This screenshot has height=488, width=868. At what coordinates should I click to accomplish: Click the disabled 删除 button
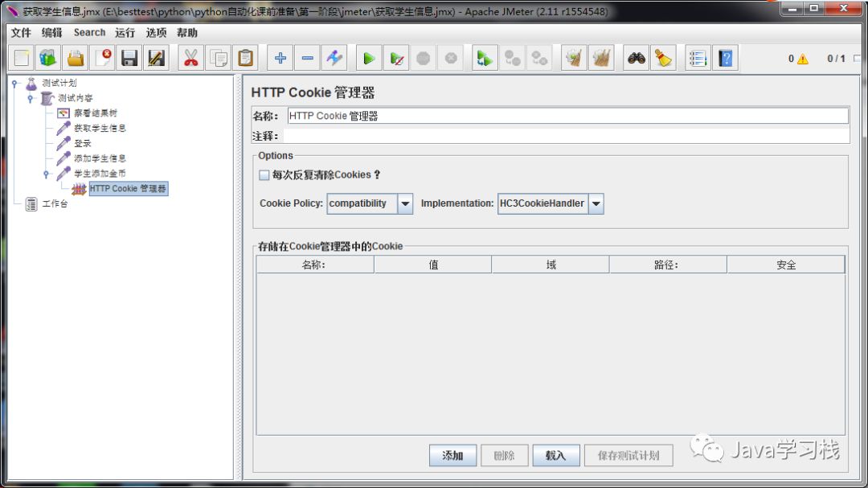[504, 455]
